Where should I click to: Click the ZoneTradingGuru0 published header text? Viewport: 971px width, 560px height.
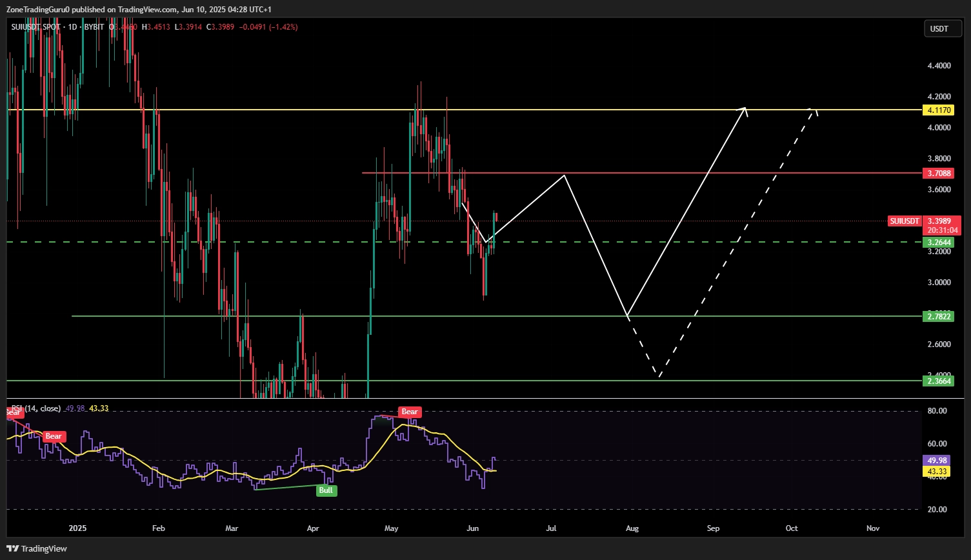coord(139,10)
